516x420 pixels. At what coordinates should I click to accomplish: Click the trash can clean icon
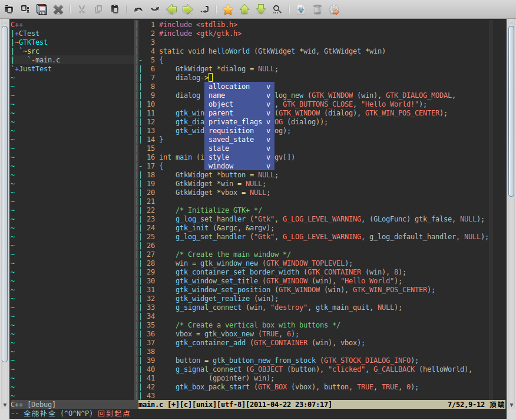click(317, 9)
